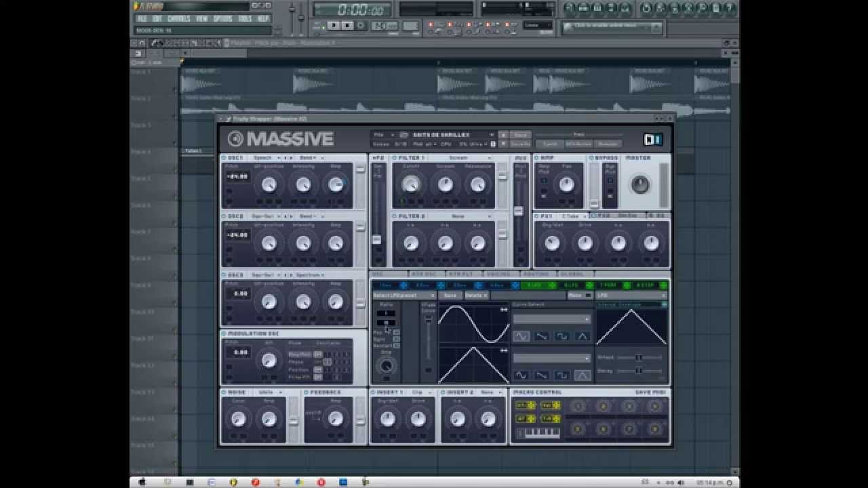Click OSC1 Intensity knob

click(303, 184)
